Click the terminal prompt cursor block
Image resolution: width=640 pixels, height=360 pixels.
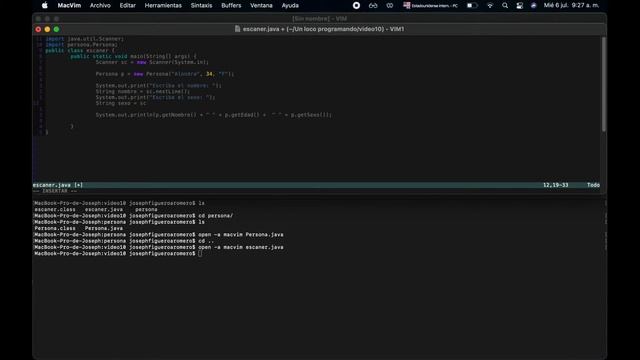[x=200, y=253]
